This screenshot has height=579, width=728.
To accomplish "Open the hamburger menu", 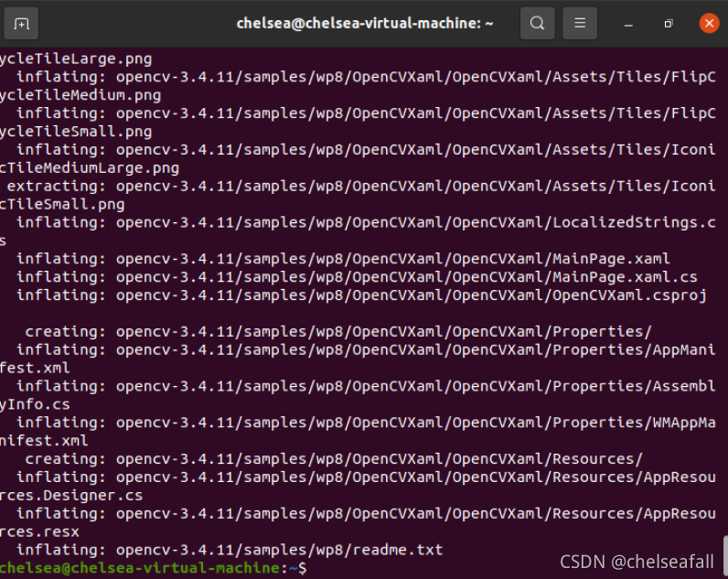I will coord(580,23).
